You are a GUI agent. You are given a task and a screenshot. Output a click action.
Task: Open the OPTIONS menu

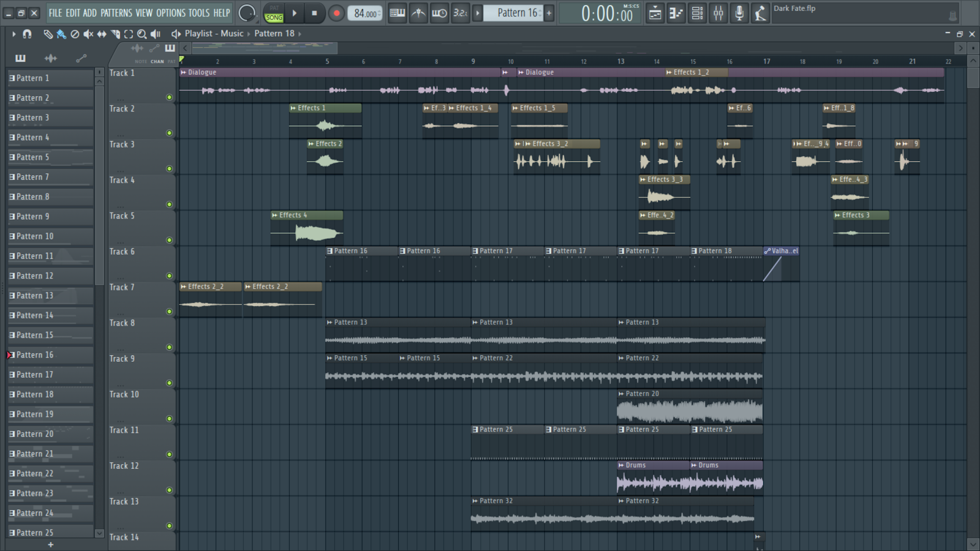point(171,13)
